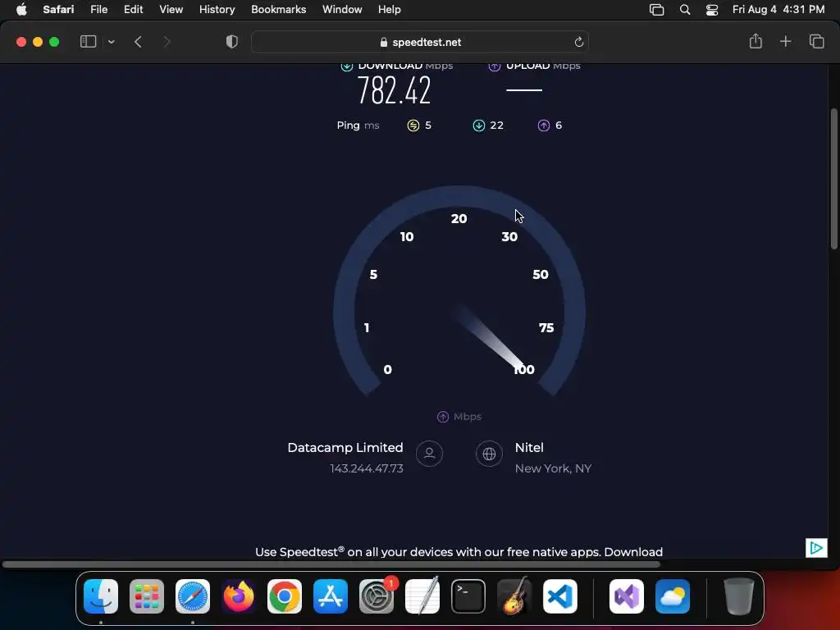Reload the speedtest.net page
Screen dimensions: 840x630
578,42
